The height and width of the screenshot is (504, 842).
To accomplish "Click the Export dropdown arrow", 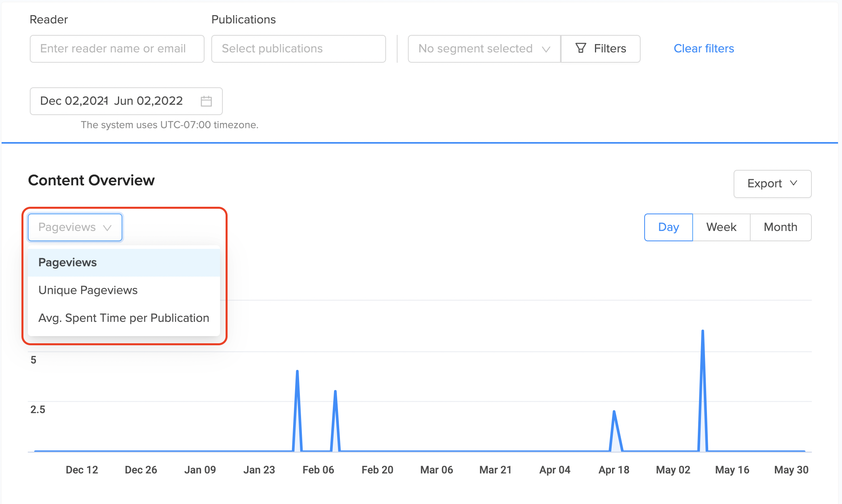I will pyautogui.click(x=794, y=183).
